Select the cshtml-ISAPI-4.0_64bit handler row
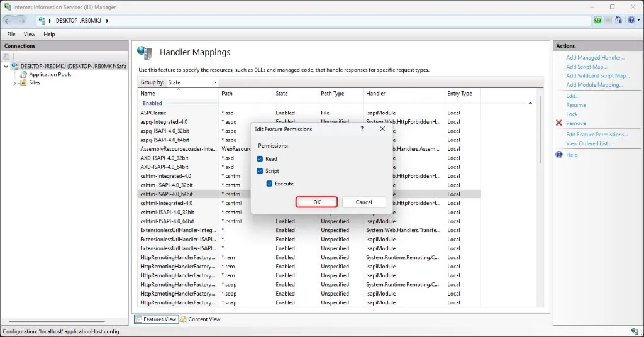Viewport: 644px width, 337px height. 309,221
